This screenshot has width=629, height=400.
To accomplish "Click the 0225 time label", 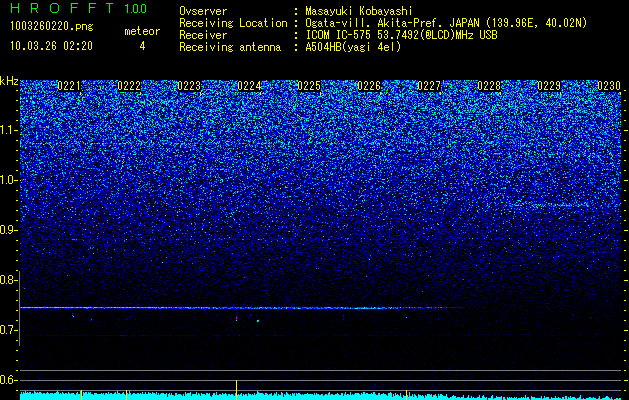I will tap(309, 86).
